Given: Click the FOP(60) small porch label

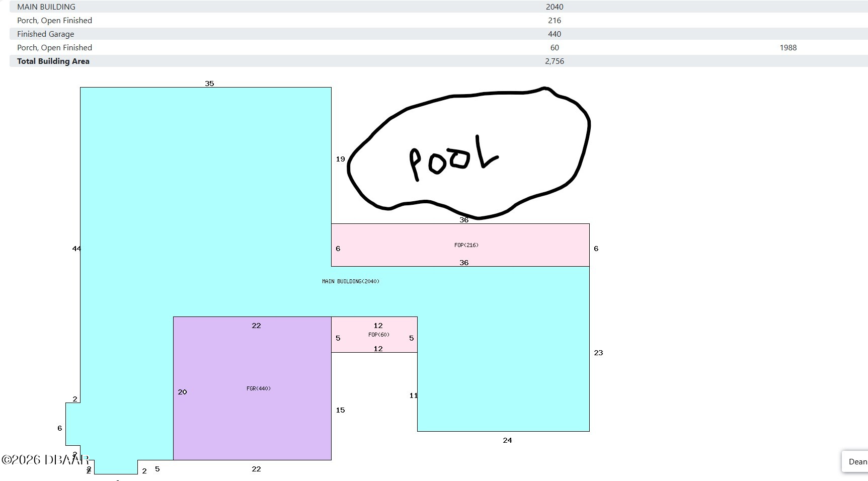Looking at the screenshot, I should coord(378,335).
